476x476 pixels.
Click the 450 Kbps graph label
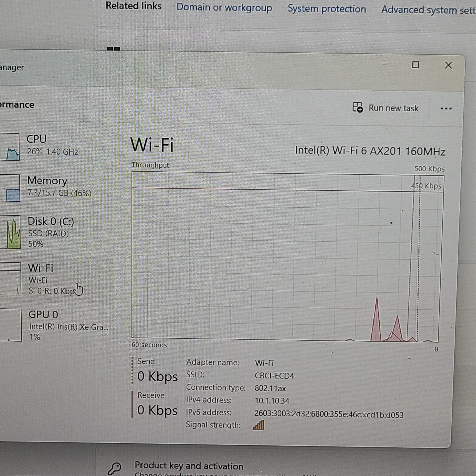click(x=426, y=186)
